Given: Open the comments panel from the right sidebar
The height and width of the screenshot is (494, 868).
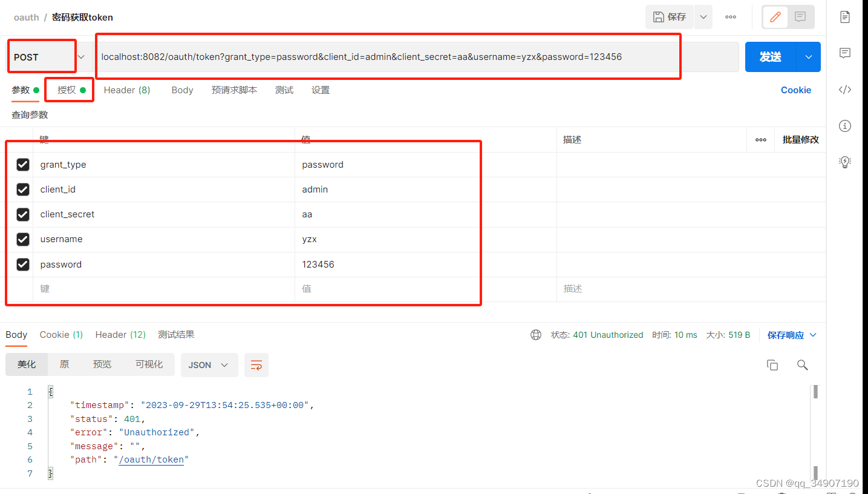Looking at the screenshot, I should pyautogui.click(x=845, y=53).
